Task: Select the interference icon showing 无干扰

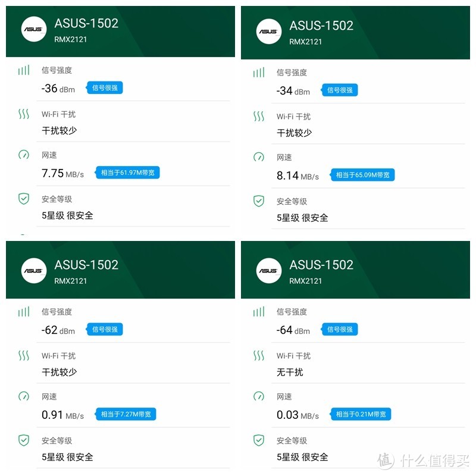Action: point(258,356)
